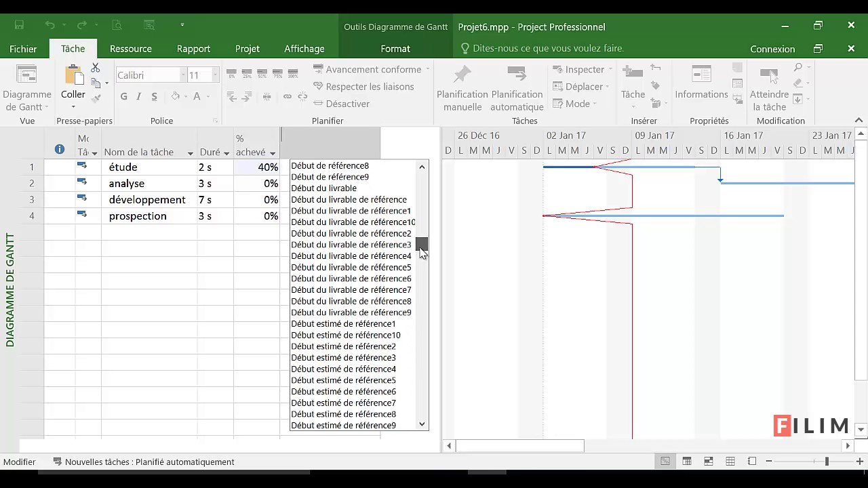Click the 'développement' task name cell
The width and height of the screenshot is (868, 488).
point(149,199)
